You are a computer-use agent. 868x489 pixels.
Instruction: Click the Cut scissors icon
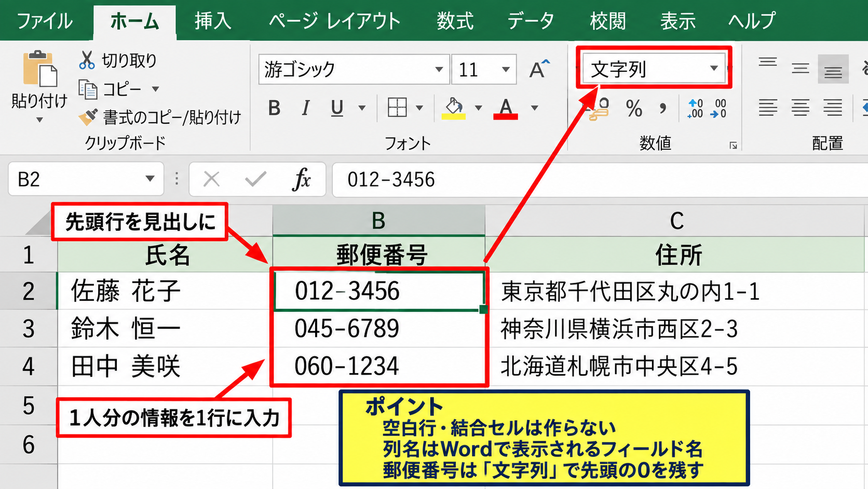click(87, 60)
